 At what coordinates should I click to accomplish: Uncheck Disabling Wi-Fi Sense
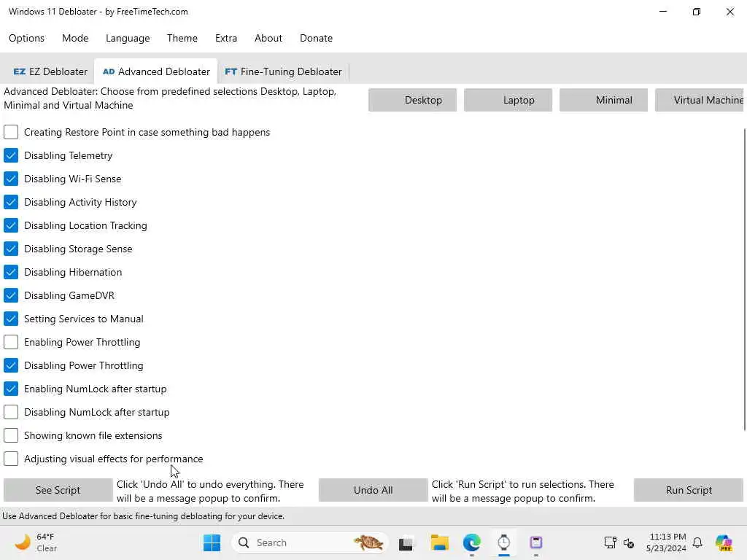(11, 179)
